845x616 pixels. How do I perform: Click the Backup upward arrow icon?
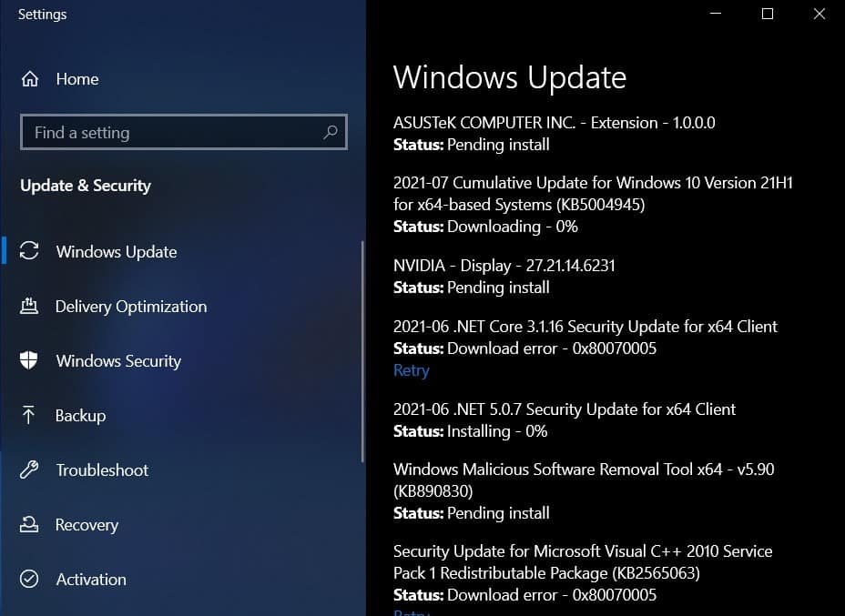click(x=30, y=416)
